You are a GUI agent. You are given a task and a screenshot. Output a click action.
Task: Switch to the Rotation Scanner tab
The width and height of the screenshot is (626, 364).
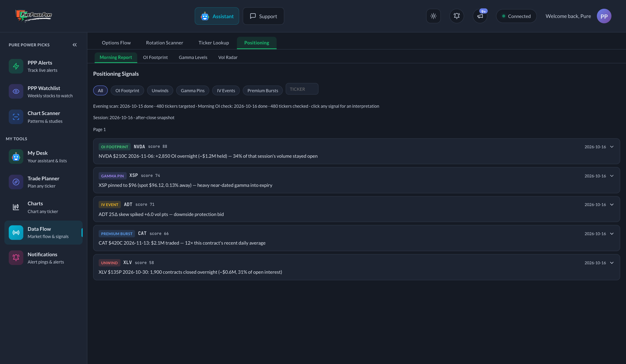(x=165, y=43)
